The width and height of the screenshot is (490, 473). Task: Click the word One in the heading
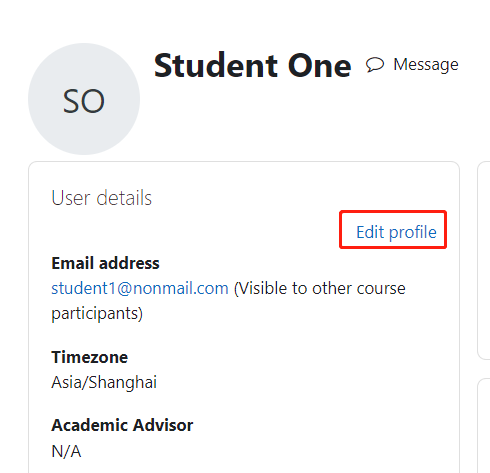tap(320, 66)
